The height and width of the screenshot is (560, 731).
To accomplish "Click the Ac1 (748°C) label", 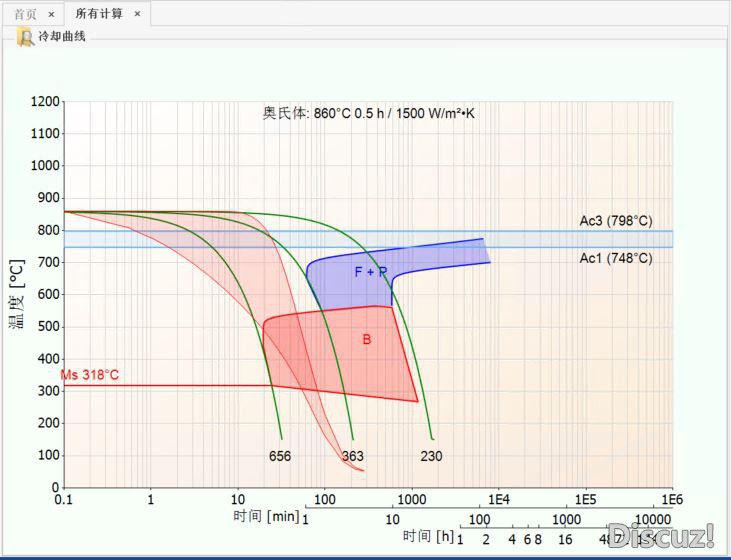I will click(x=616, y=258).
